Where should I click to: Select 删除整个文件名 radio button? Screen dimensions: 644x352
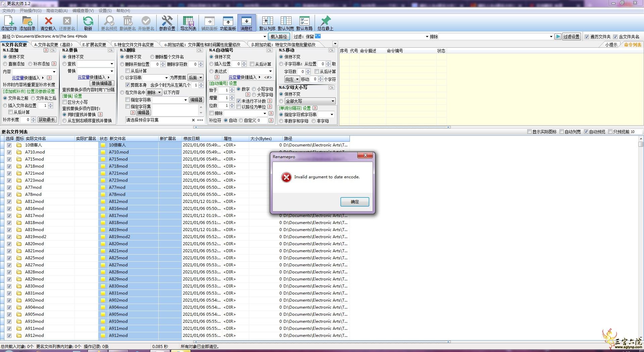152,57
